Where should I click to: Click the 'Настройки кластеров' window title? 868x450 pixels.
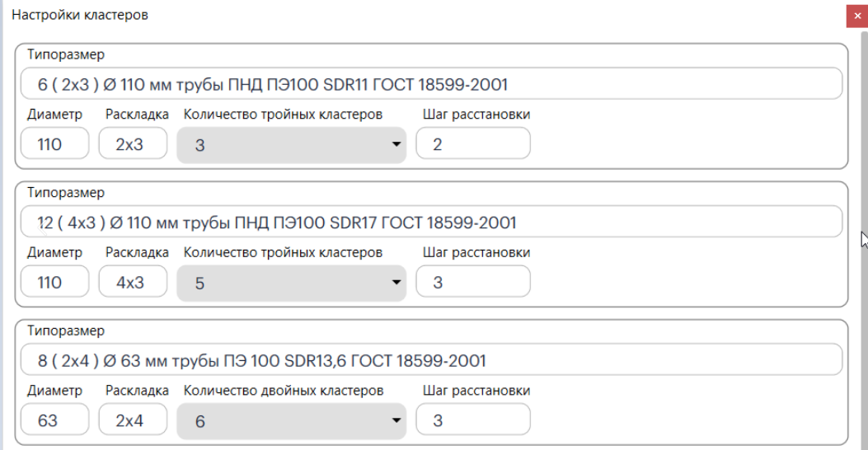pyautogui.click(x=80, y=16)
